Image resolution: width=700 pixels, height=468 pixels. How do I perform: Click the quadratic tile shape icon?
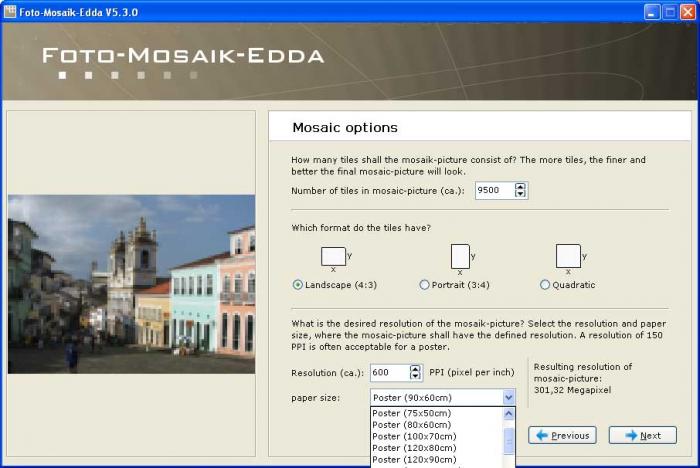coord(568,256)
